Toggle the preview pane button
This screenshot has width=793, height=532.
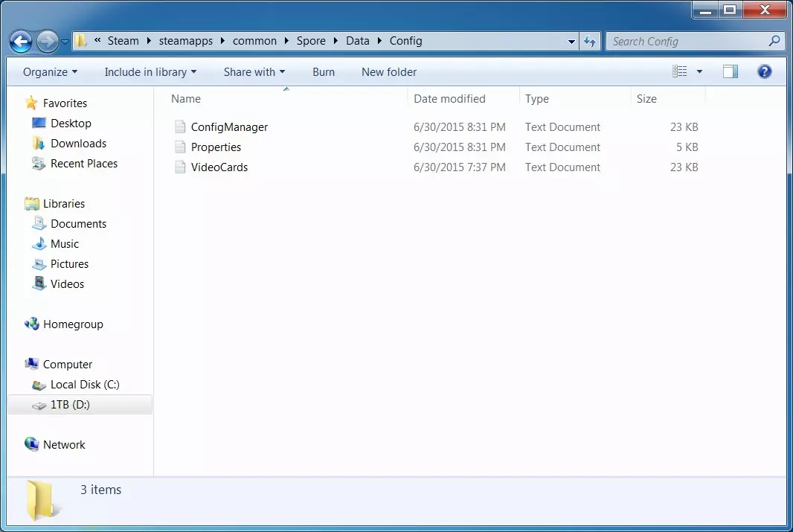click(731, 72)
